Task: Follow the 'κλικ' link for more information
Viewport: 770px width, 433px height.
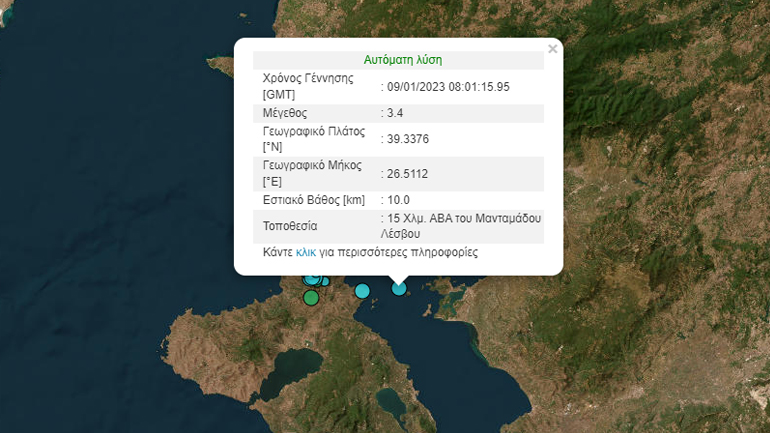Action: [305, 252]
